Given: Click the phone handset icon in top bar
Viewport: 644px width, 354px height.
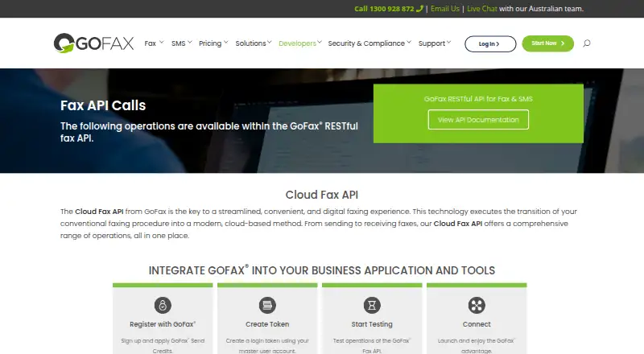Looking at the screenshot, I should [x=419, y=9].
